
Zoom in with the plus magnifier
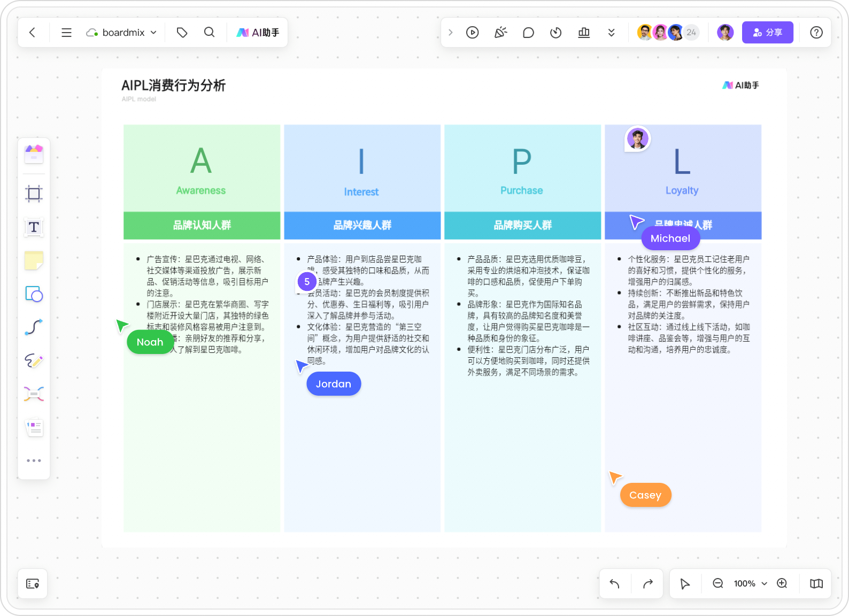click(782, 583)
